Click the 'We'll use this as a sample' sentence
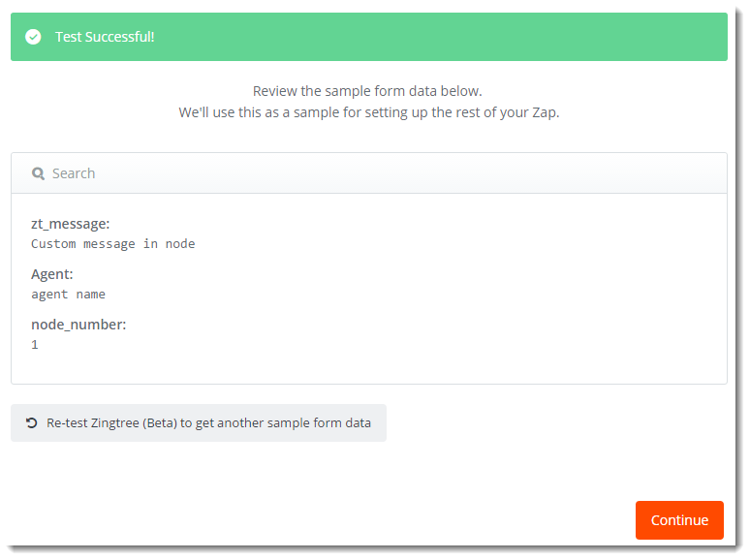Screen dimensions: 750x560 [x=369, y=112]
